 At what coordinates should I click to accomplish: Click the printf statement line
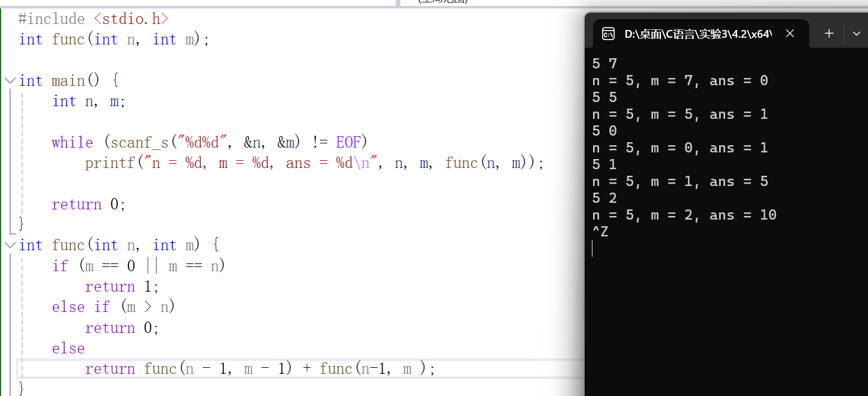[315, 163]
